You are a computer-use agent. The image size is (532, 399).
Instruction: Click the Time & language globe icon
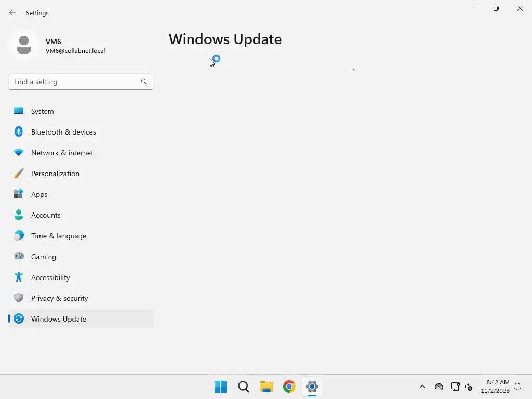pyautogui.click(x=19, y=235)
